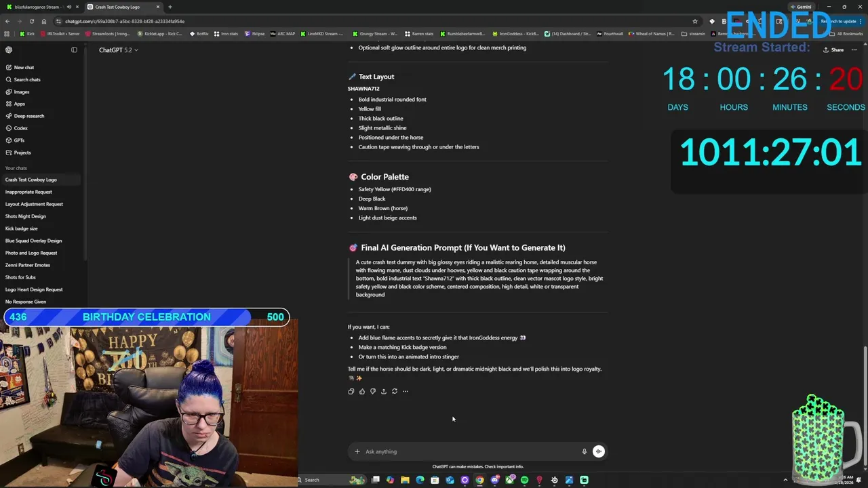The width and height of the screenshot is (868, 488).
Task: Go back in browser history
Action: coord(7,21)
